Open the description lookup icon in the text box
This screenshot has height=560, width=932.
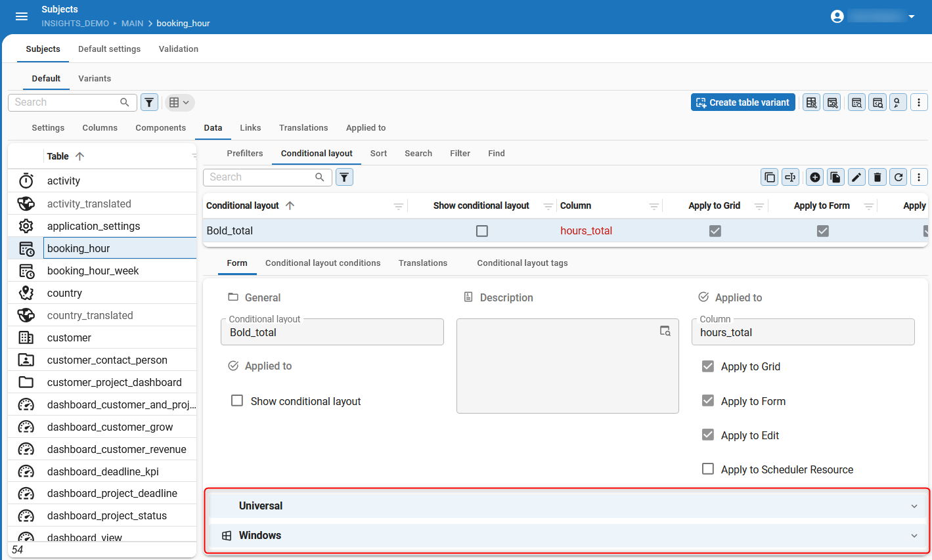pos(665,331)
